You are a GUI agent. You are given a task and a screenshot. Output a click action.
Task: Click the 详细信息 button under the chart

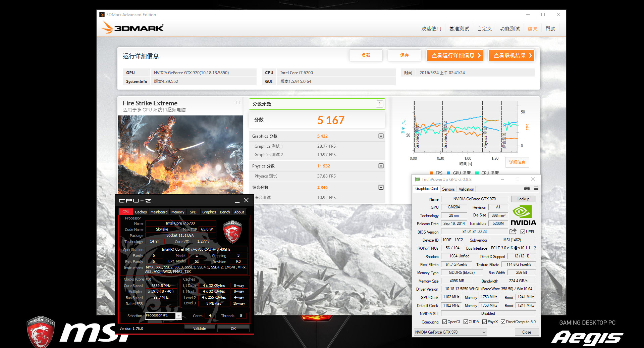coord(517,162)
